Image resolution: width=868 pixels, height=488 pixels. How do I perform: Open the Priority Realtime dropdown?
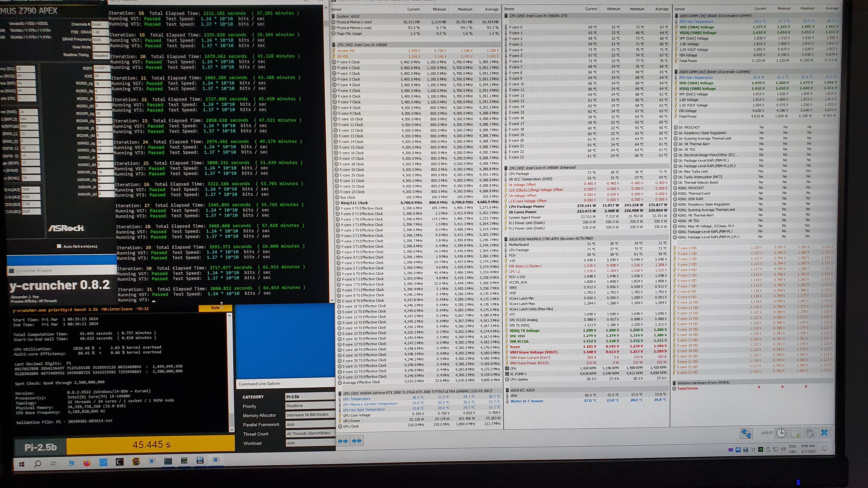pos(310,406)
